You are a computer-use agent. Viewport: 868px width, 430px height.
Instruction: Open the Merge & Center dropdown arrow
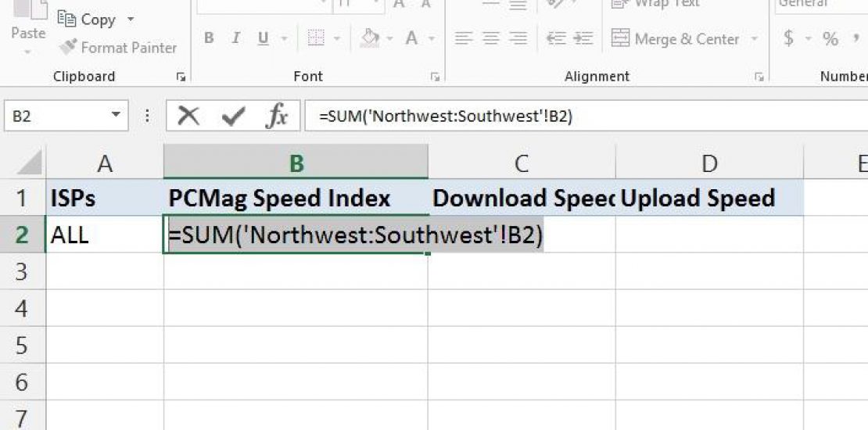(x=755, y=39)
